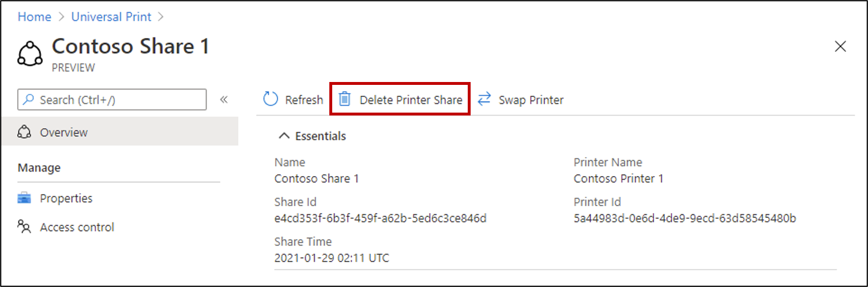
Task: Click the Overview share icon in sidebar
Action: click(24, 132)
